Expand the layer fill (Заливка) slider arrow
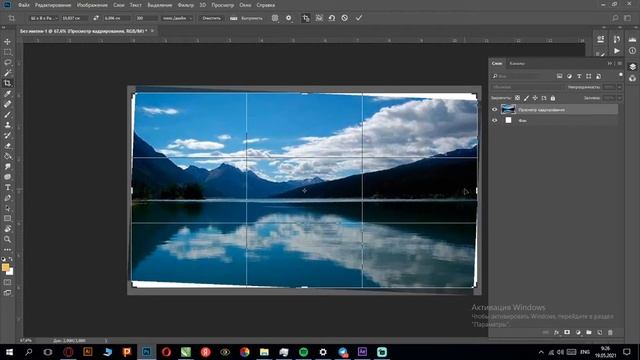The image size is (640, 360). pos(620,98)
